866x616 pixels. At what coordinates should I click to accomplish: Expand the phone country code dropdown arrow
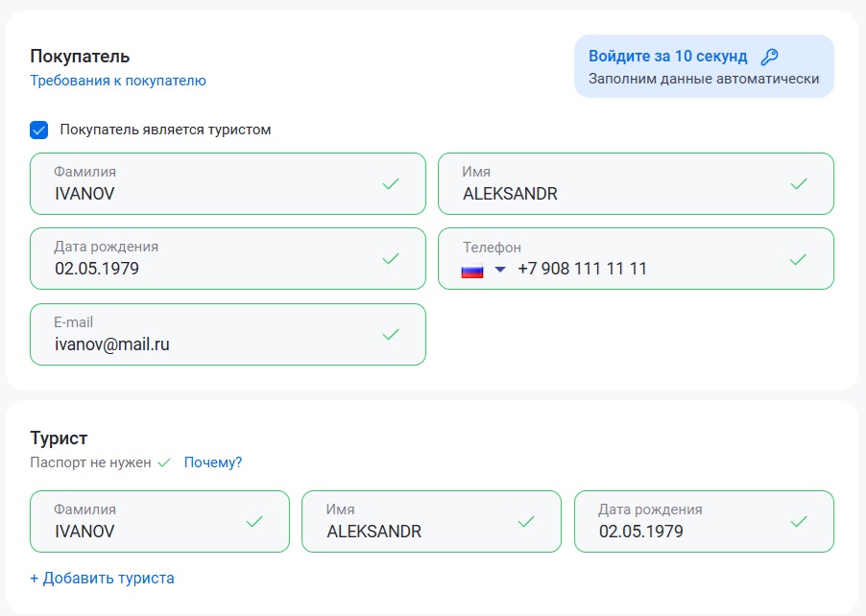pos(500,270)
